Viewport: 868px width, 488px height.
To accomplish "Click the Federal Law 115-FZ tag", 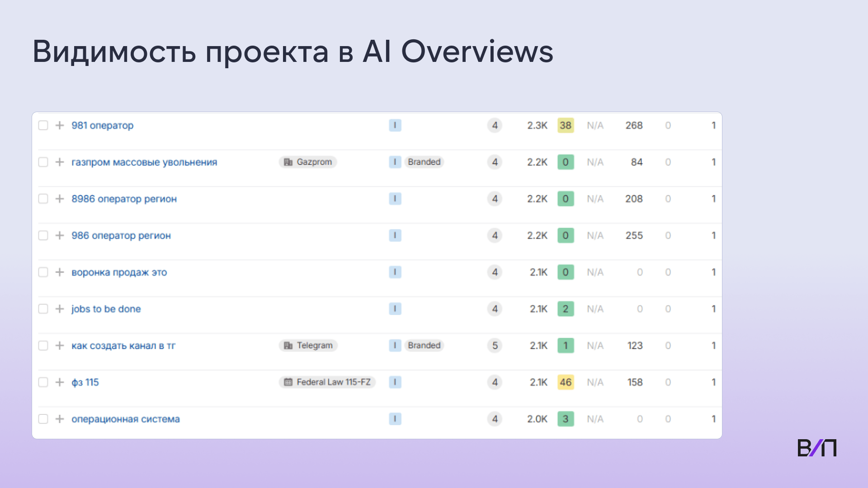I will (x=327, y=382).
